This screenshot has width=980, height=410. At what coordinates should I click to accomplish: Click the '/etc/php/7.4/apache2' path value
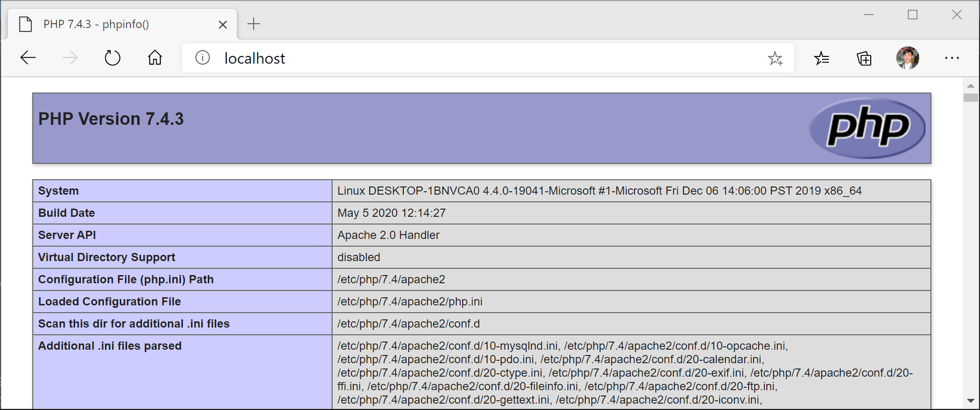click(x=391, y=279)
